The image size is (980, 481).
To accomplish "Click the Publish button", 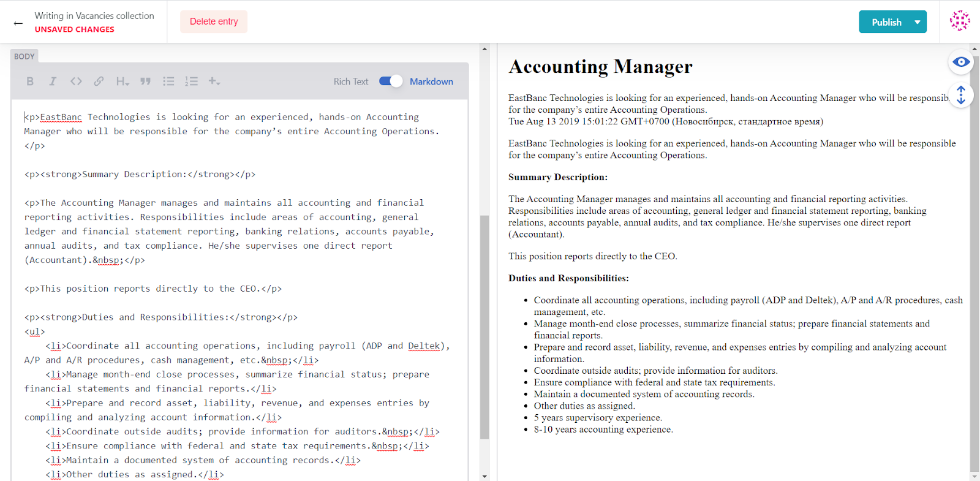I will [x=886, y=22].
